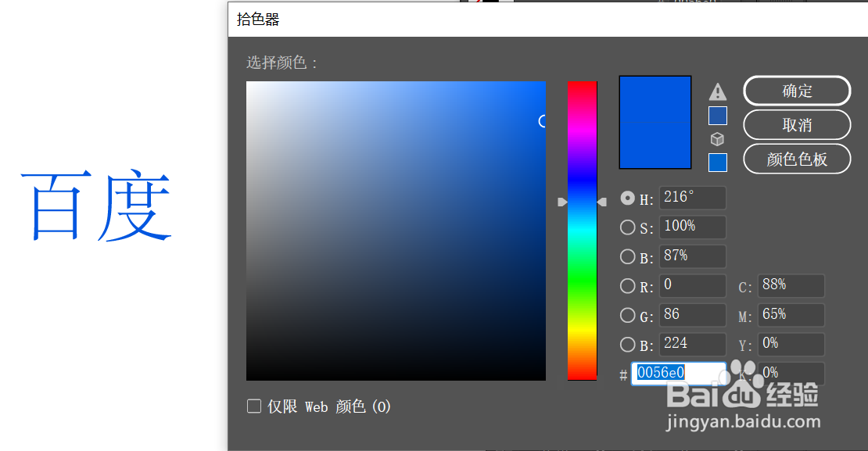The width and height of the screenshot is (868, 451).
Task: Enable the 仅限 Web 颜色 checkbox
Action: point(254,406)
